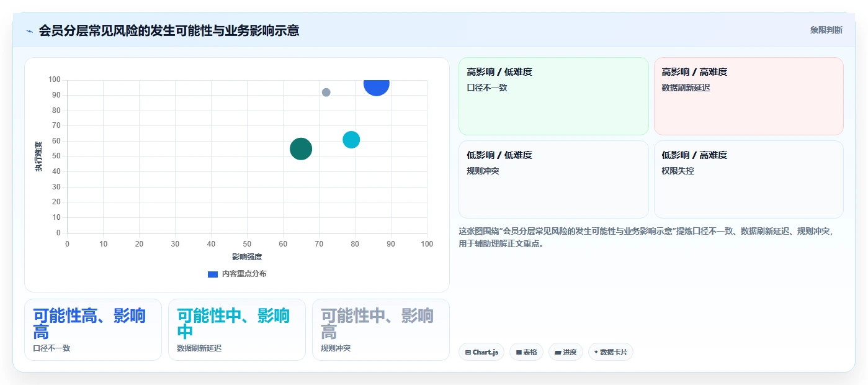868x385 pixels.
Task: Click the 数据卡片 tag chip
Action: tap(611, 352)
